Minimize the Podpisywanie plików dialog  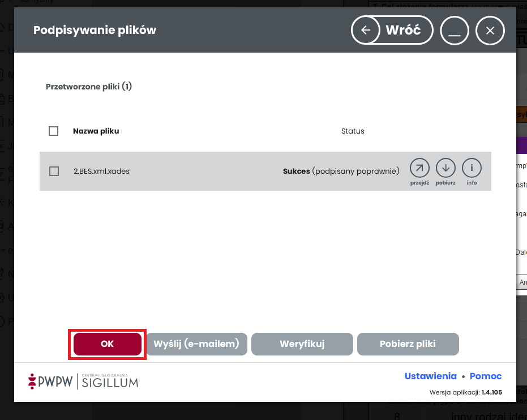coord(455,31)
